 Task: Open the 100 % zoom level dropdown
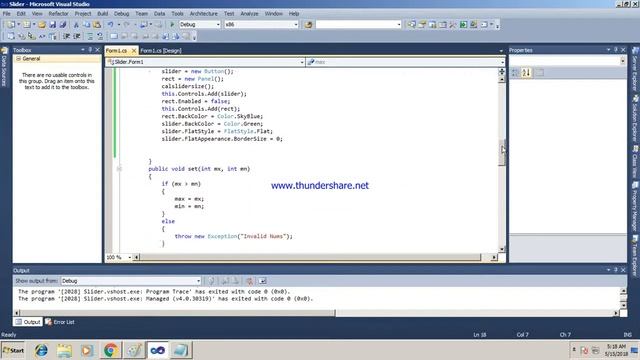tap(130, 258)
